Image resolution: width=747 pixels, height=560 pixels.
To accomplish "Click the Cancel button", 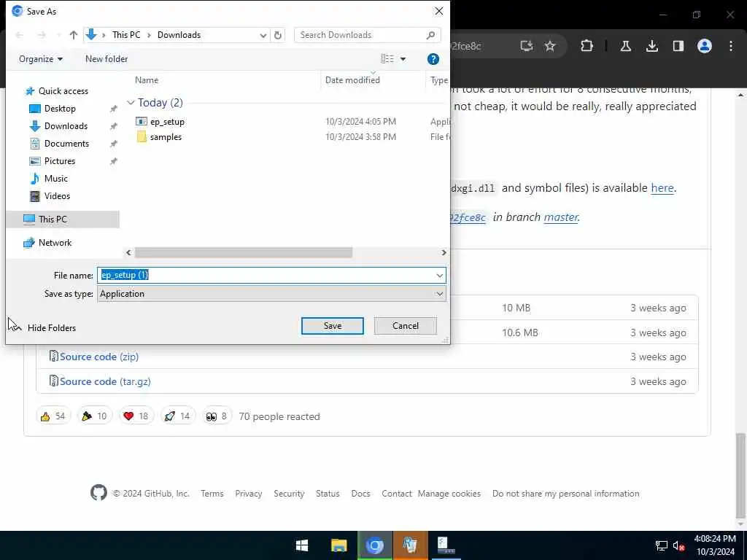I will click(406, 326).
